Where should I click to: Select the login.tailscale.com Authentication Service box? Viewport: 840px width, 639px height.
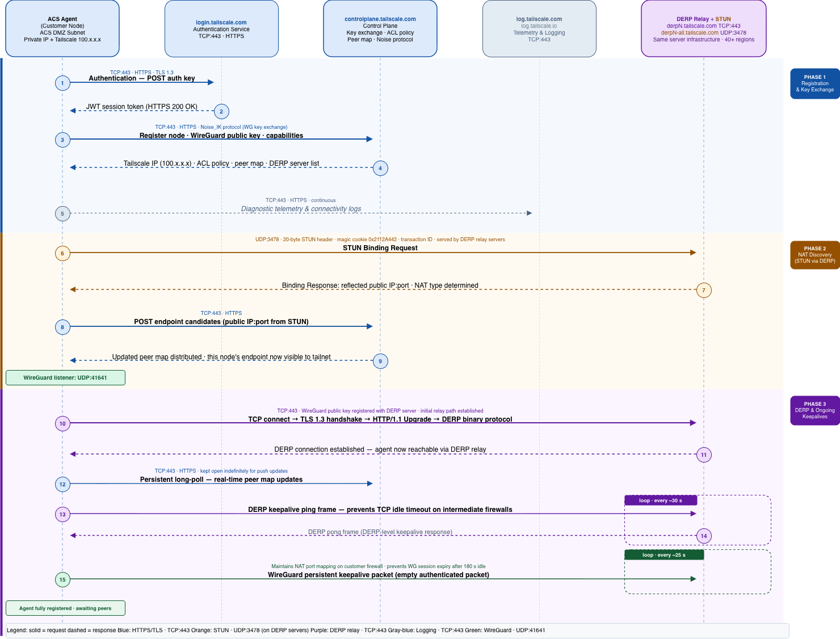tap(221, 28)
